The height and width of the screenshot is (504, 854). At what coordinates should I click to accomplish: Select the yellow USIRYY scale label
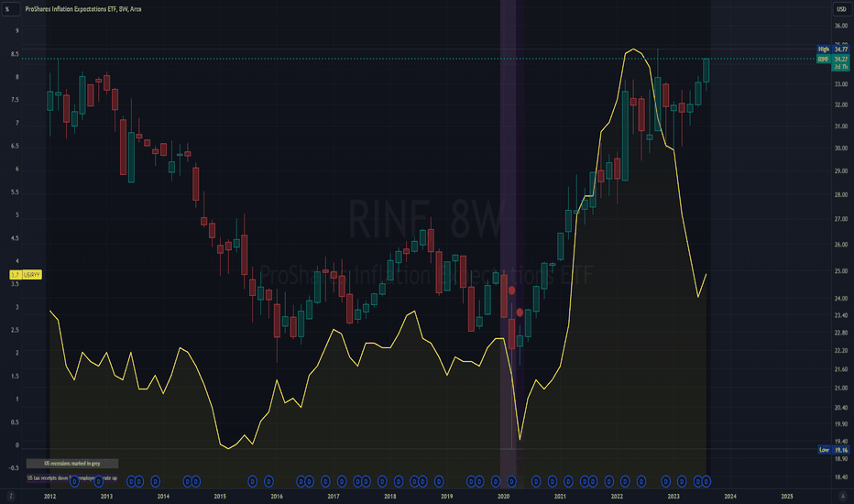26,275
